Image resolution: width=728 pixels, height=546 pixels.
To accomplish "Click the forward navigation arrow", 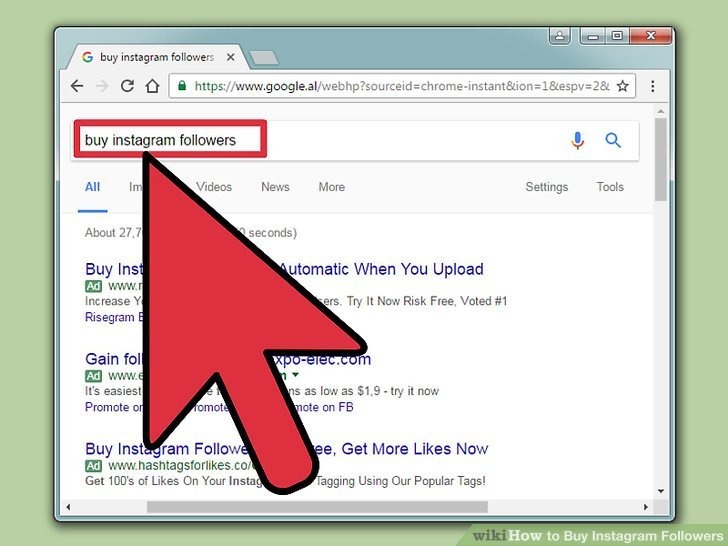I will tap(102, 86).
